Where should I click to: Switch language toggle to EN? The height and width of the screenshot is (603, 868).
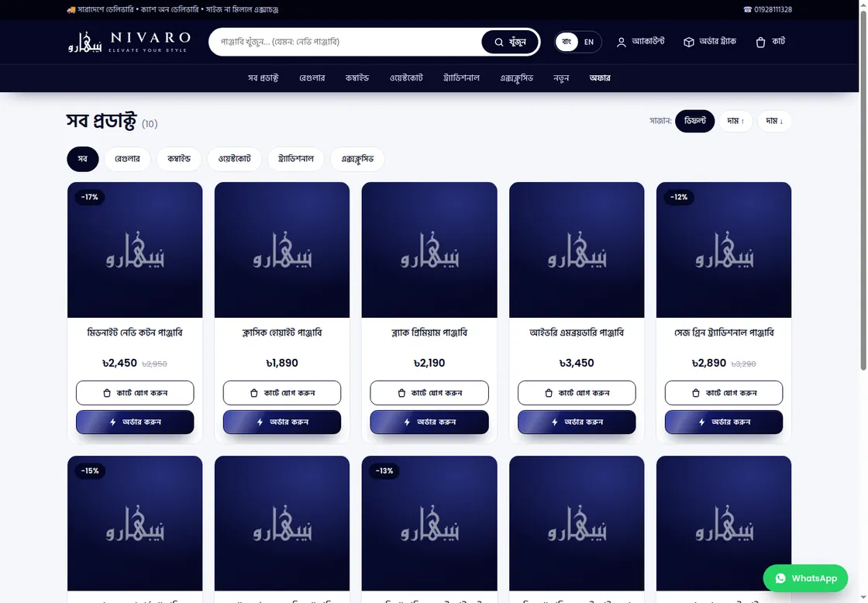click(x=589, y=42)
